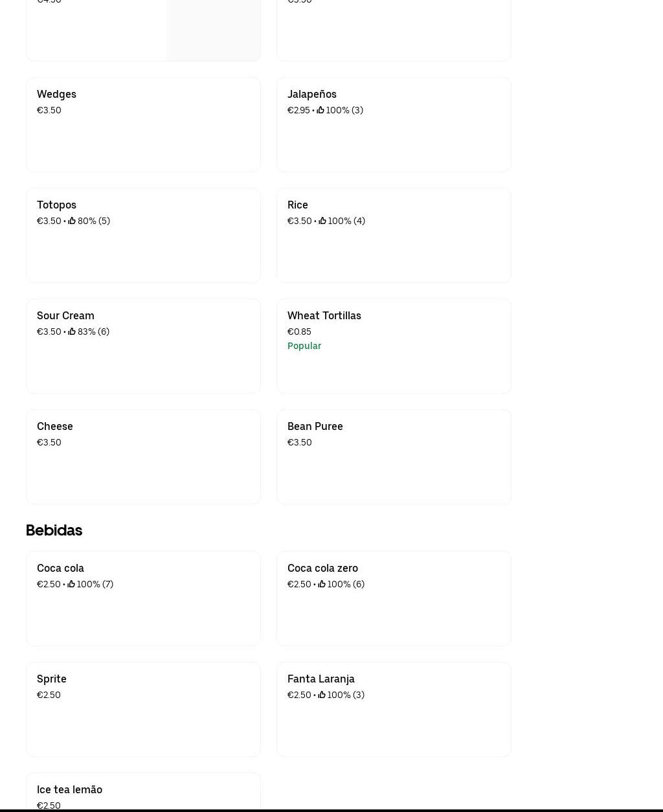Click thumbs-up icon beside Coca cola price

(71, 584)
